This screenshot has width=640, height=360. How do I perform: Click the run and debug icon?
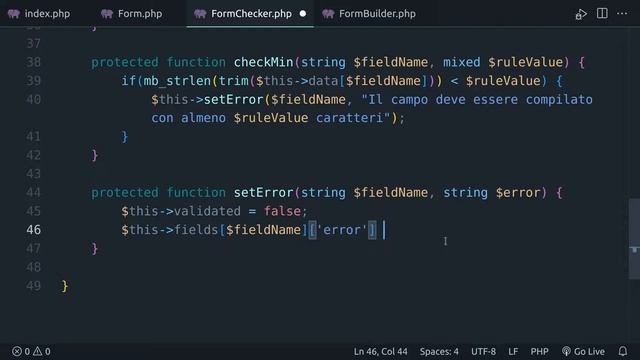[581, 14]
